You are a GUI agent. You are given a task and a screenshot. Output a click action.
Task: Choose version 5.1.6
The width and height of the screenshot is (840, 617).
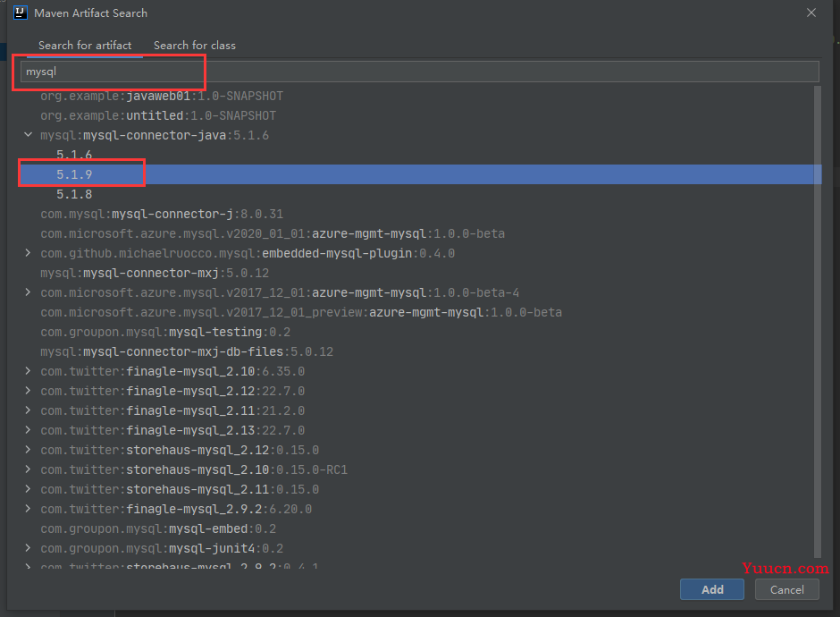pyautogui.click(x=74, y=155)
